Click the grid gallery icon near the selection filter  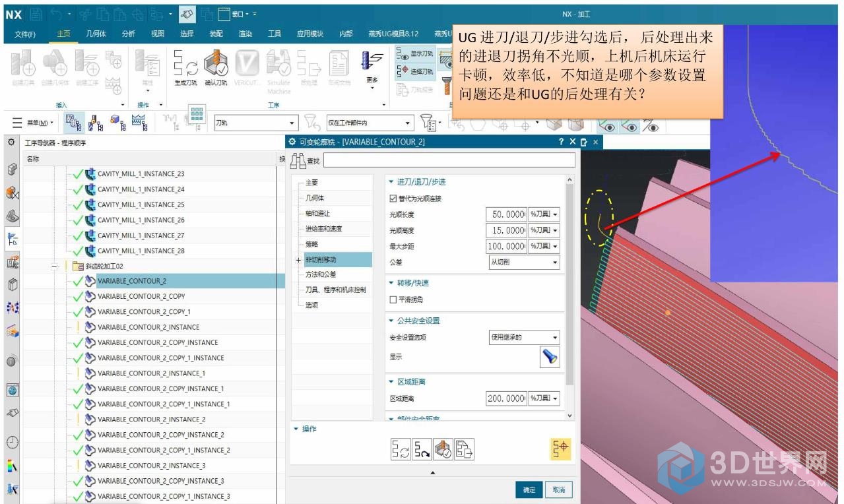pyautogui.click(x=197, y=113)
